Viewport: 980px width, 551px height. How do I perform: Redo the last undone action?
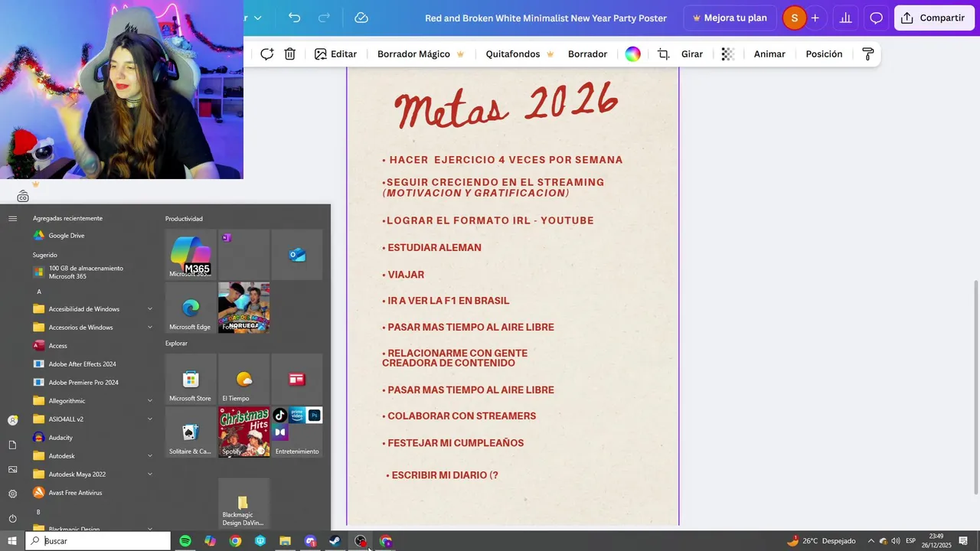pyautogui.click(x=324, y=18)
